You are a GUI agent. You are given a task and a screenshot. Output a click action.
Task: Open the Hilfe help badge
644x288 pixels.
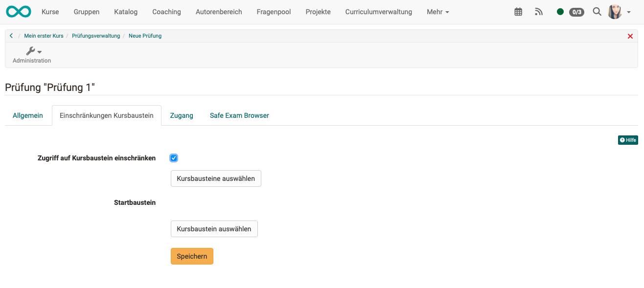click(628, 140)
